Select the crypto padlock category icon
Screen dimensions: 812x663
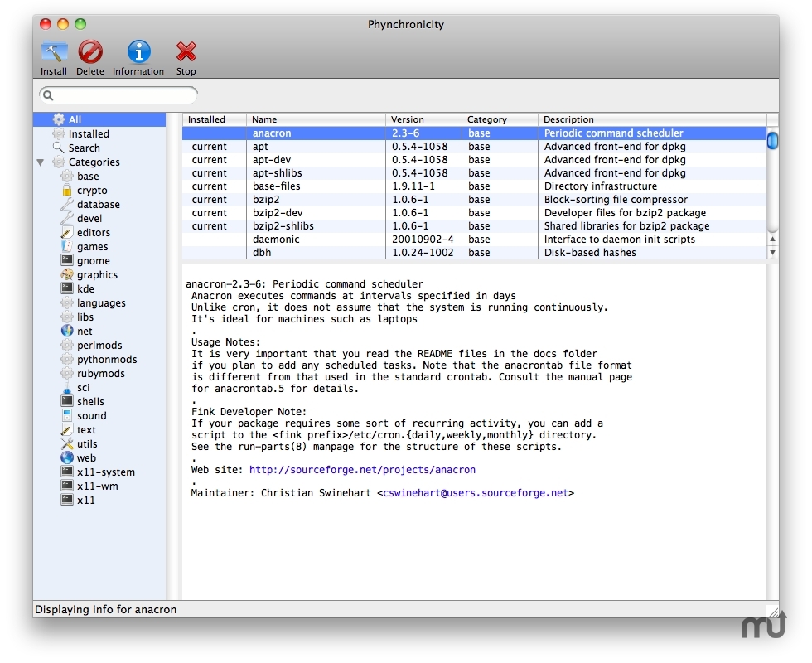coord(68,190)
